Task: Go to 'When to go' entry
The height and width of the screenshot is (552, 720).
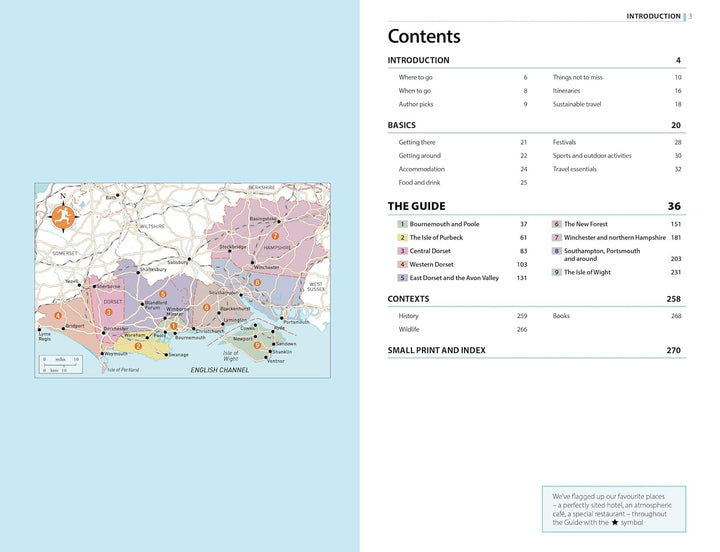Action: point(415,90)
